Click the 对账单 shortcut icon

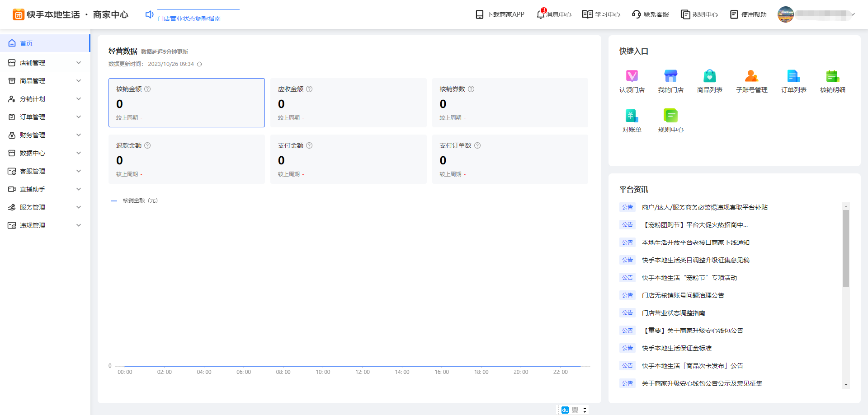click(x=632, y=116)
